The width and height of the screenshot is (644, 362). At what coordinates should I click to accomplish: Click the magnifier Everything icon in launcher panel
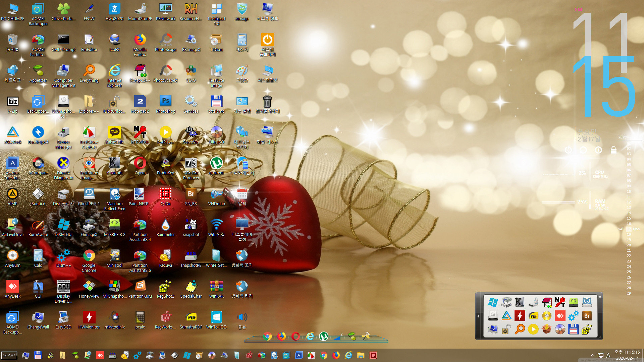[x=520, y=329]
